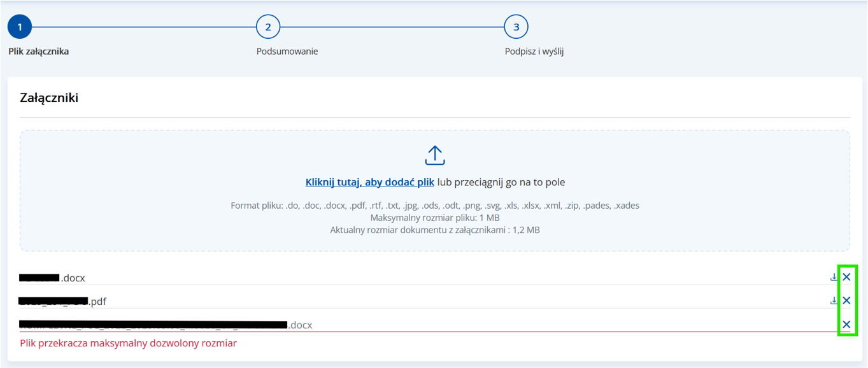This screenshot has width=868, height=368.
Task: Jump to step 3 circle
Action: click(516, 27)
